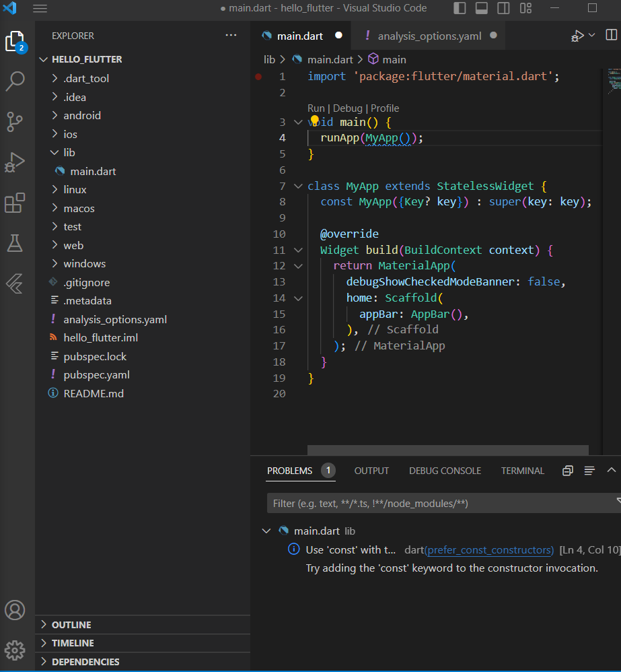Click the lib breadcrumb

point(269,59)
